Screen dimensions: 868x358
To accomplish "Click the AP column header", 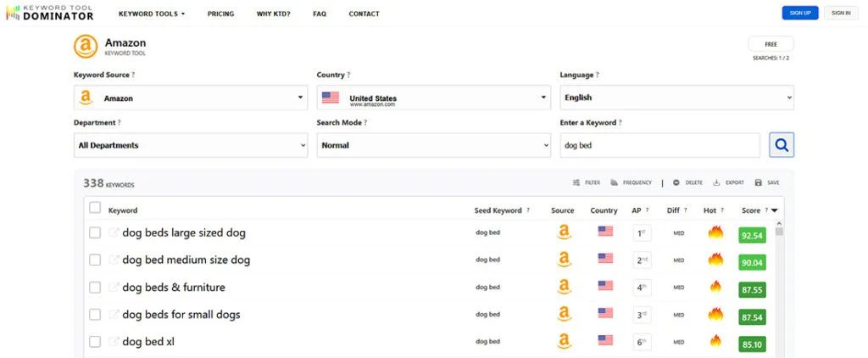I will [636, 210].
